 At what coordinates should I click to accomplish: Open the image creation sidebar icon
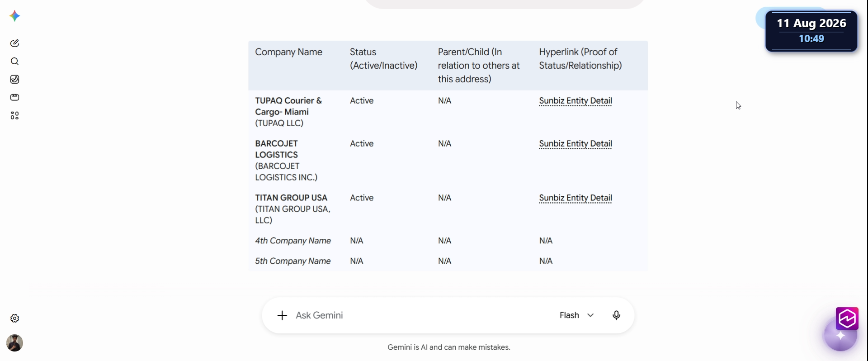(x=14, y=79)
